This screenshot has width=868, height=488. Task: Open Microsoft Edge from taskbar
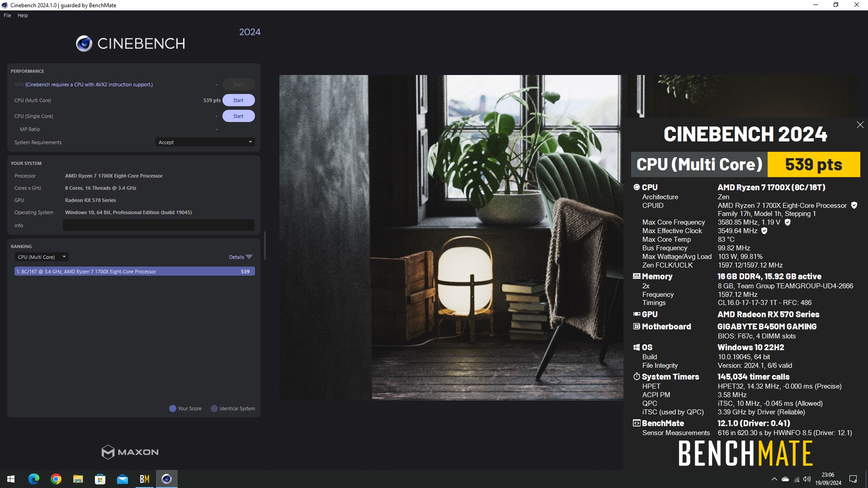pyautogui.click(x=34, y=479)
